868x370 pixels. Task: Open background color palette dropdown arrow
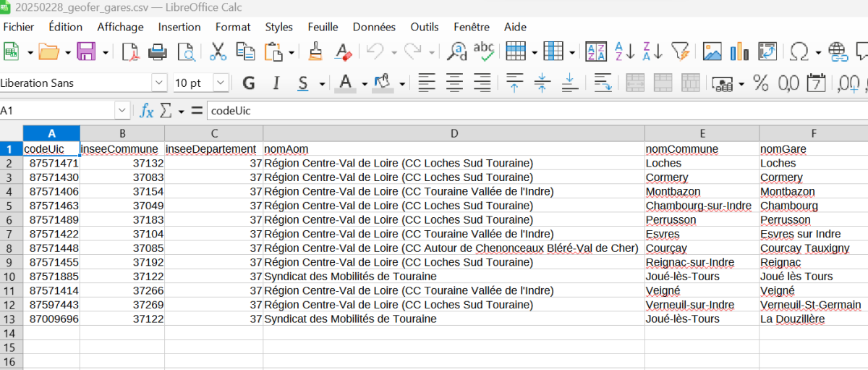402,83
